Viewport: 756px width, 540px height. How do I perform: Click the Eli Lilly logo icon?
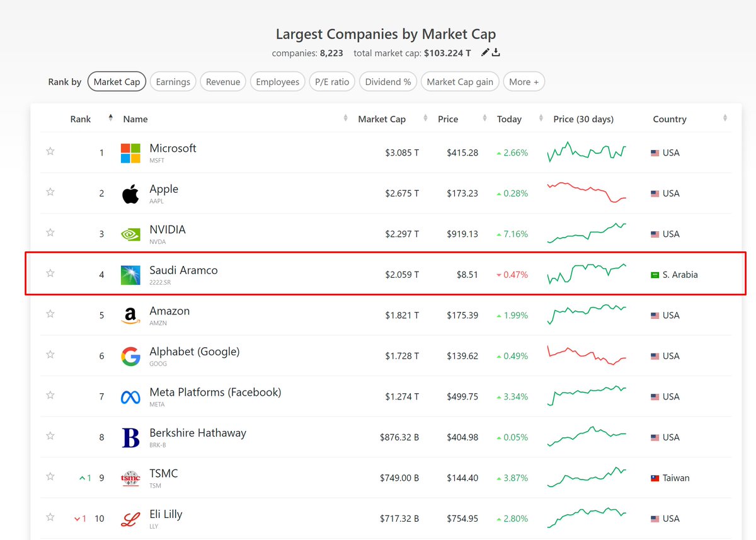[130, 519]
